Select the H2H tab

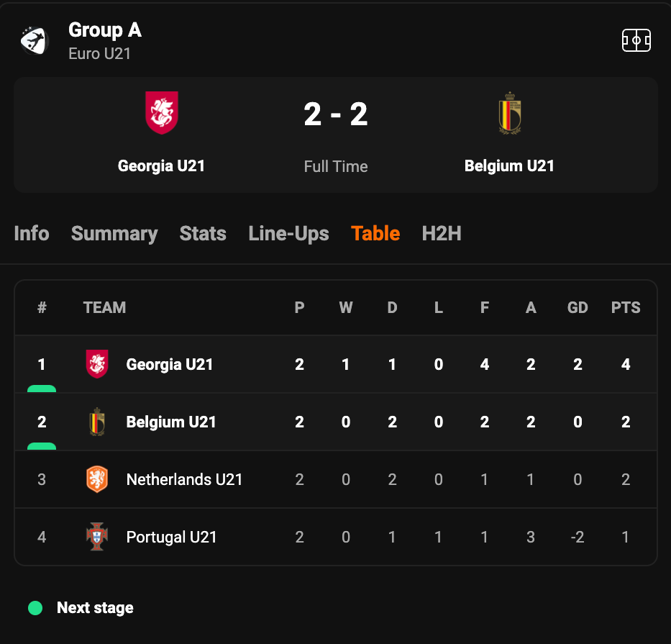coord(442,233)
